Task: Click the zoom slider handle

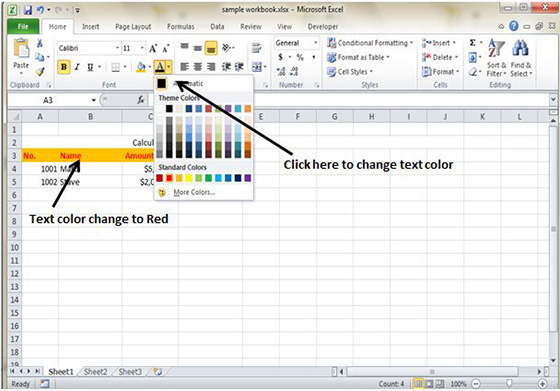Action: 509,384
